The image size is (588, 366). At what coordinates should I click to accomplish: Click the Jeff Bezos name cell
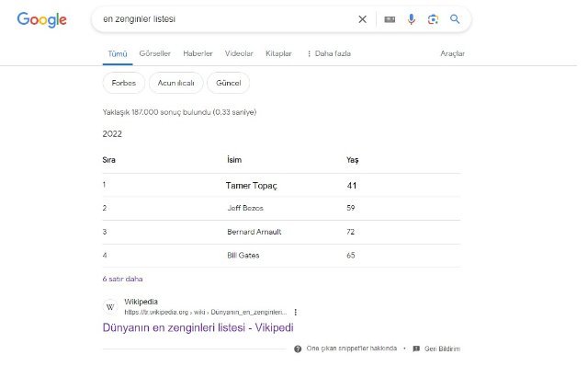pyautogui.click(x=245, y=208)
